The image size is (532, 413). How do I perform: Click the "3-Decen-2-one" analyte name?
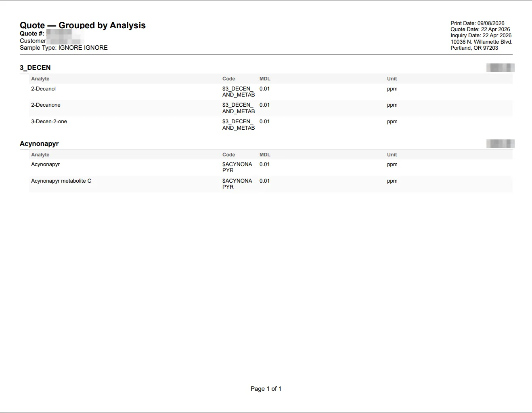[49, 122]
